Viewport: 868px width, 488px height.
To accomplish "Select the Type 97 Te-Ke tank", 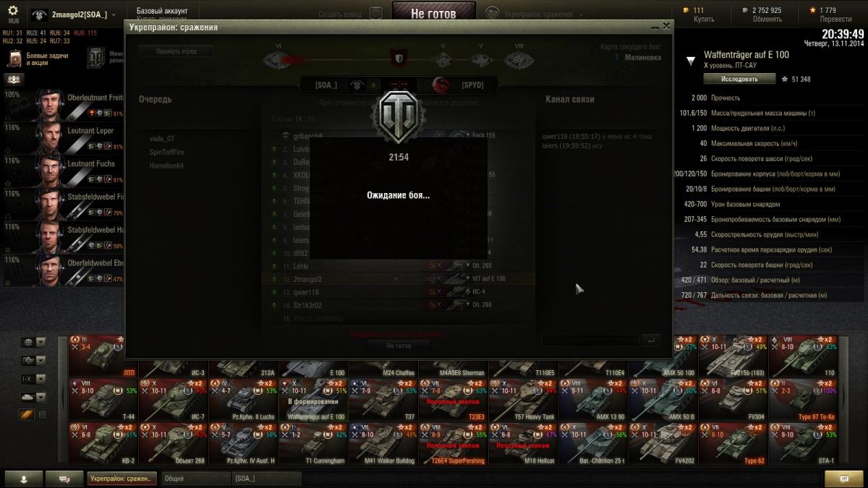I will coord(804,400).
